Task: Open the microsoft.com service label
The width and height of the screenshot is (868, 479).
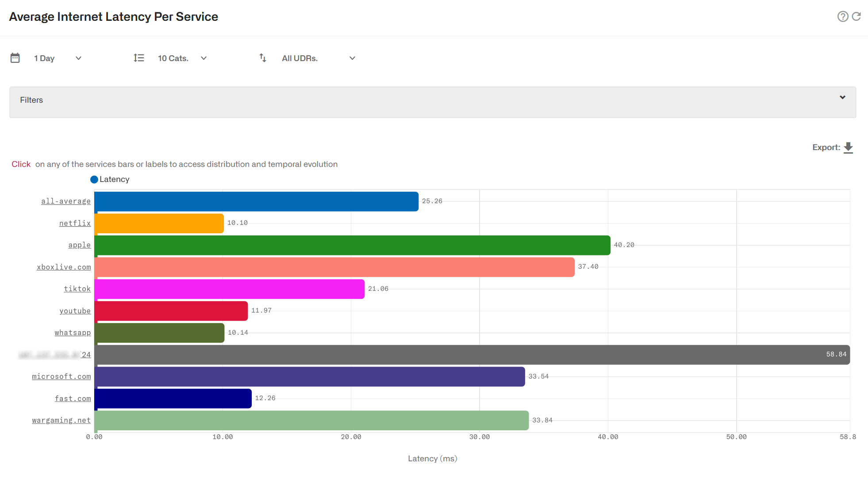Action: point(61,376)
